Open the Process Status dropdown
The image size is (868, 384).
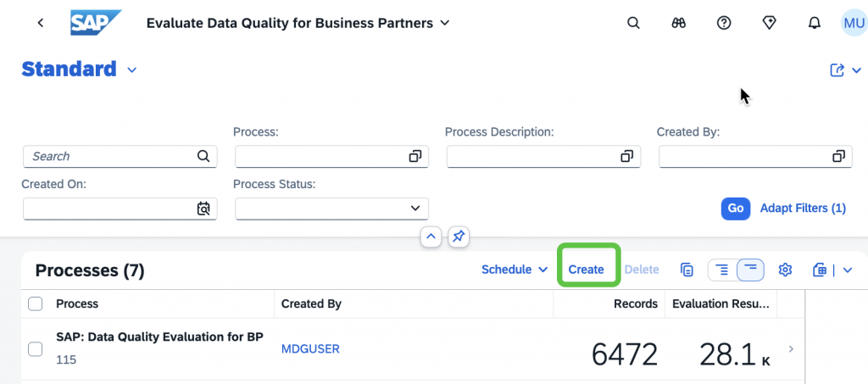331,209
